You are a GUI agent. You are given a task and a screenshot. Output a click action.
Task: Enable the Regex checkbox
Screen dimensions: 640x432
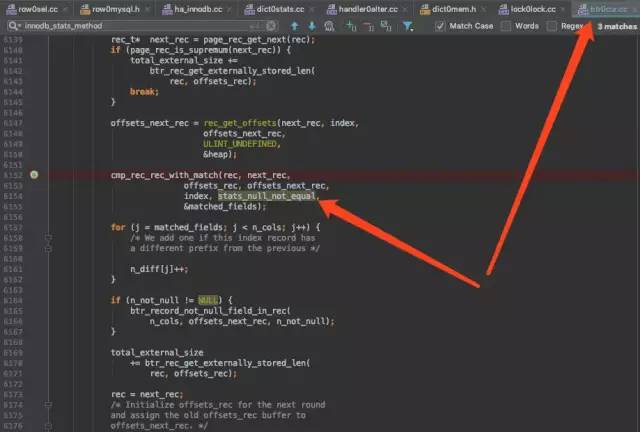(x=551, y=26)
